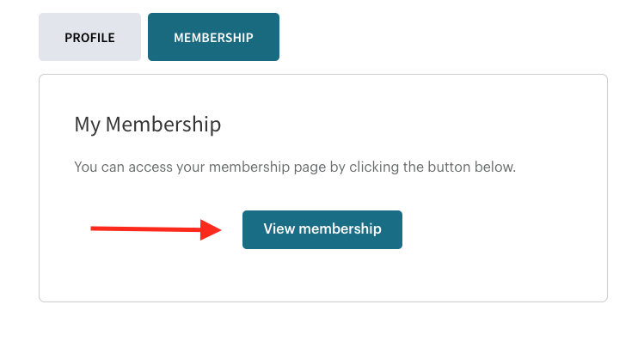Open your membership page via the teal button
Screen dimensions: 644x341
(322, 230)
